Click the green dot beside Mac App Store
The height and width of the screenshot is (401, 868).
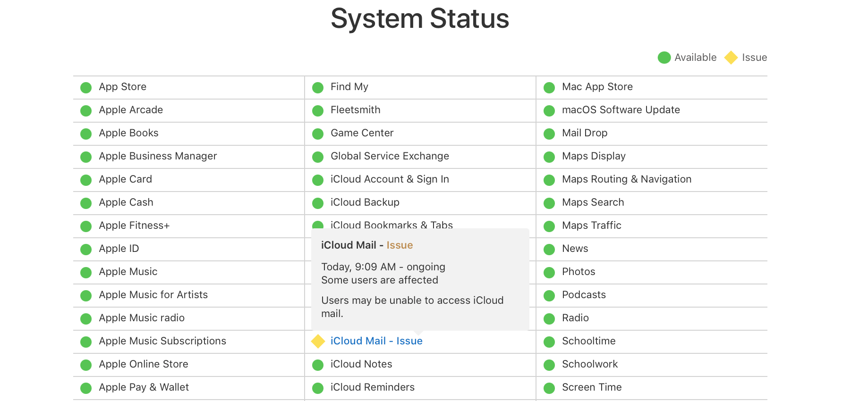point(549,87)
